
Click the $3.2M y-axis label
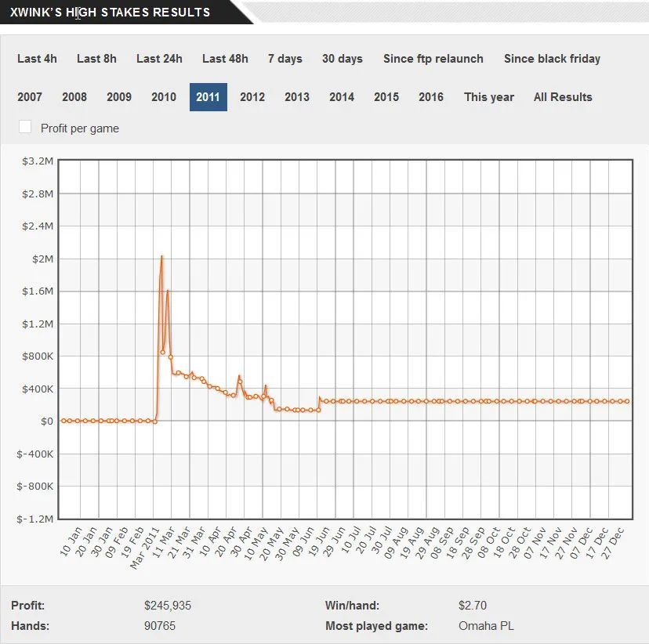[38, 161]
